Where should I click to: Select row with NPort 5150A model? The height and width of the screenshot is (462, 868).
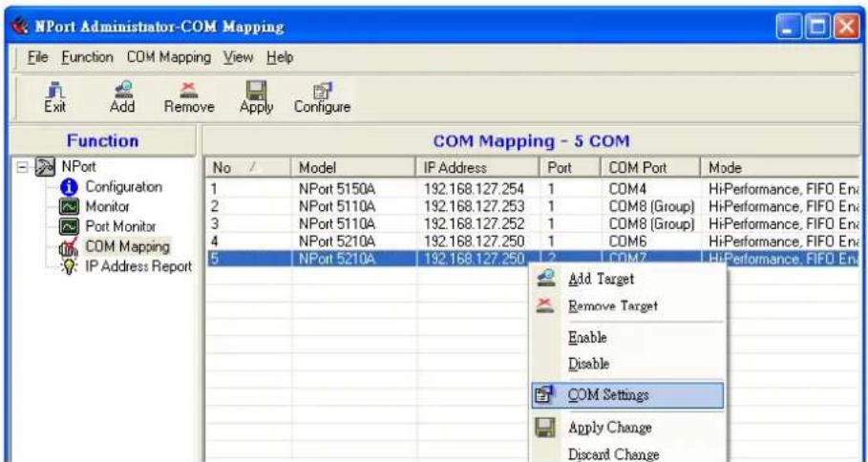pyautogui.click(x=336, y=189)
